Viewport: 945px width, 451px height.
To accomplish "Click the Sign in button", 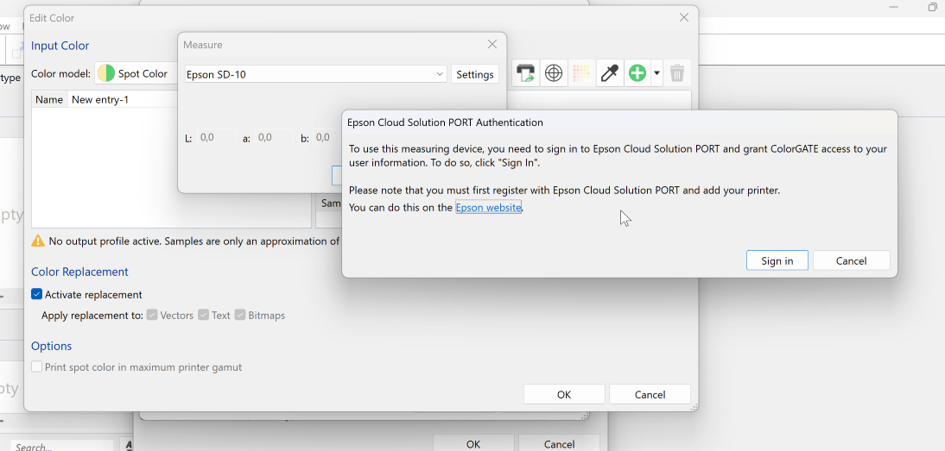I will point(777,260).
